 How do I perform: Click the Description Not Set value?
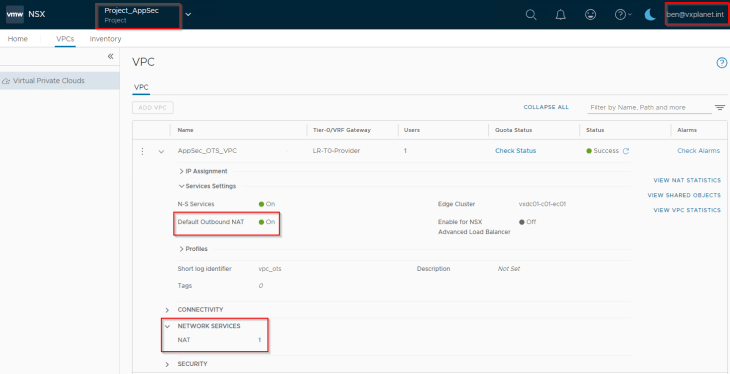[508, 269]
